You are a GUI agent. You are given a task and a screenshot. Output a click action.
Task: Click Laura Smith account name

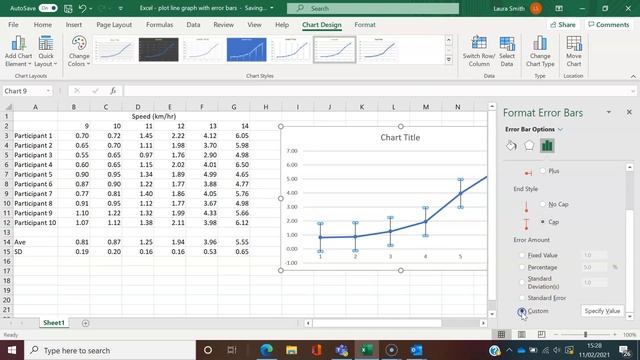(x=509, y=9)
